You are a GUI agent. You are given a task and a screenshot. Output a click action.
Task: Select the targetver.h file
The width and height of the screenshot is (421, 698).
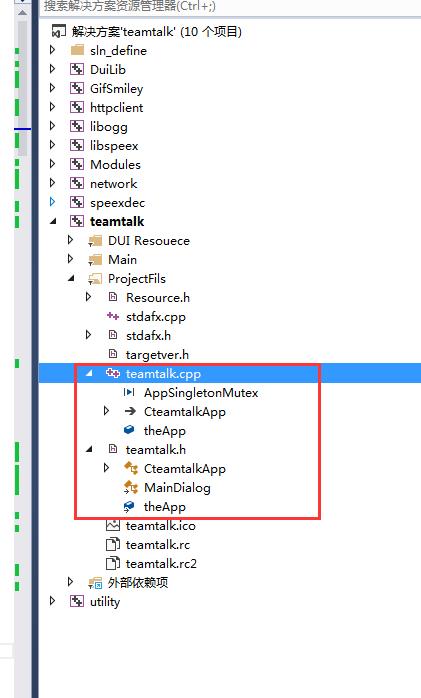pyautogui.click(x=157, y=355)
